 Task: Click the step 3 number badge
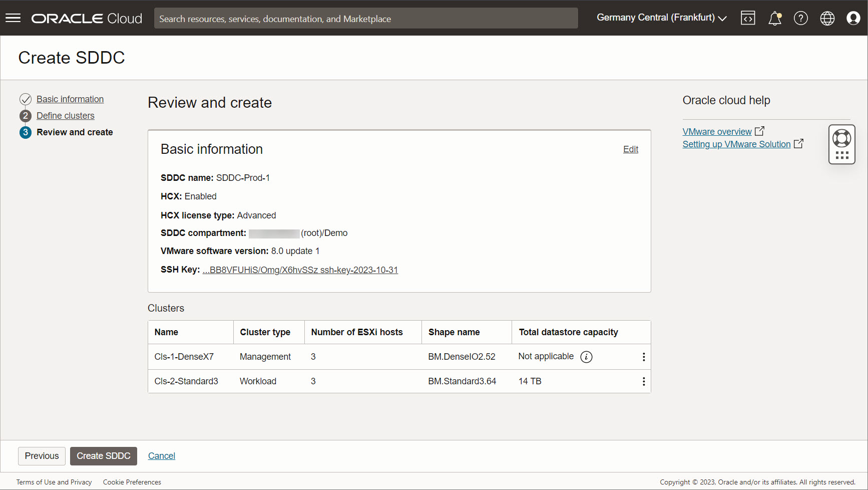click(x=26, y=132)
